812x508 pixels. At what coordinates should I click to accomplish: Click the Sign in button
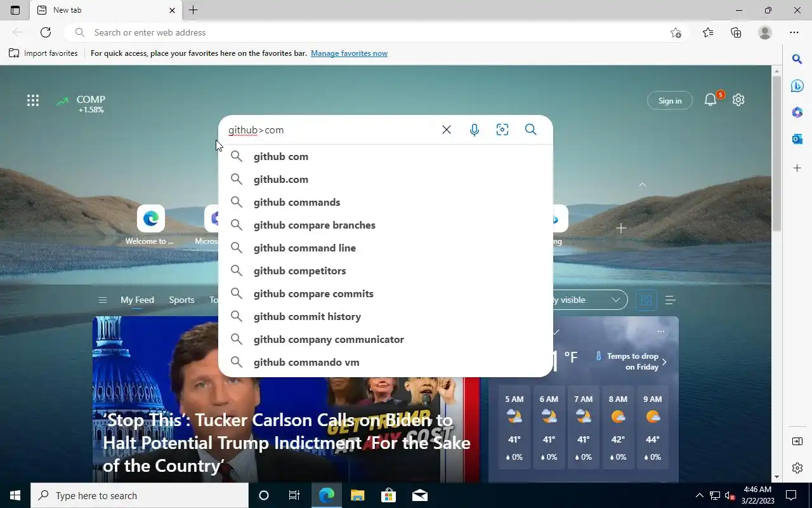670,100
